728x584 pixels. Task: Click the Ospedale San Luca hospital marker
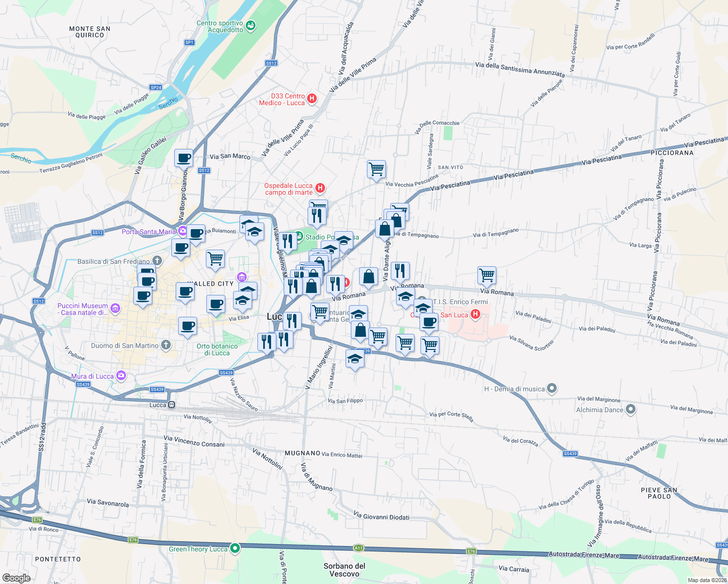pos(474,315)
